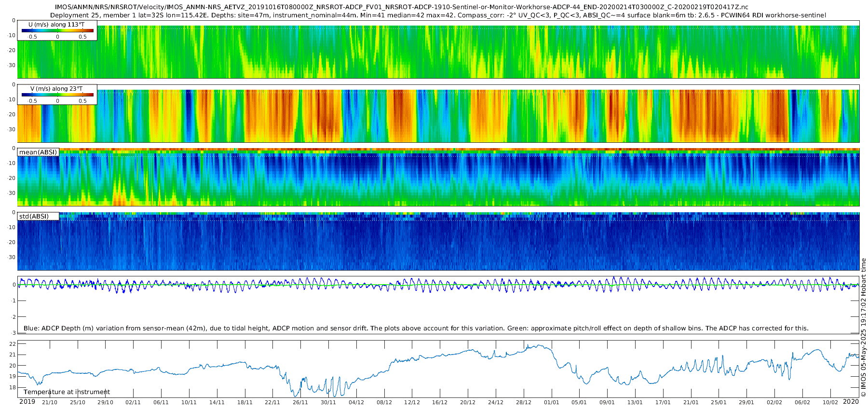Viewport: 868px width, 410px height.
Task: Click the '© IMOS 05-May-2025' vertical timestamp text
Action: 863,328
